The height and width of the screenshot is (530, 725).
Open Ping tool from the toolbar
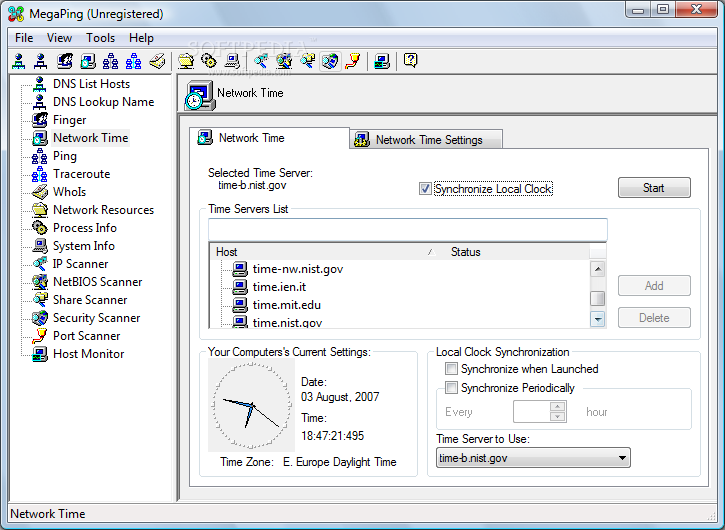[x=111, y=61]
